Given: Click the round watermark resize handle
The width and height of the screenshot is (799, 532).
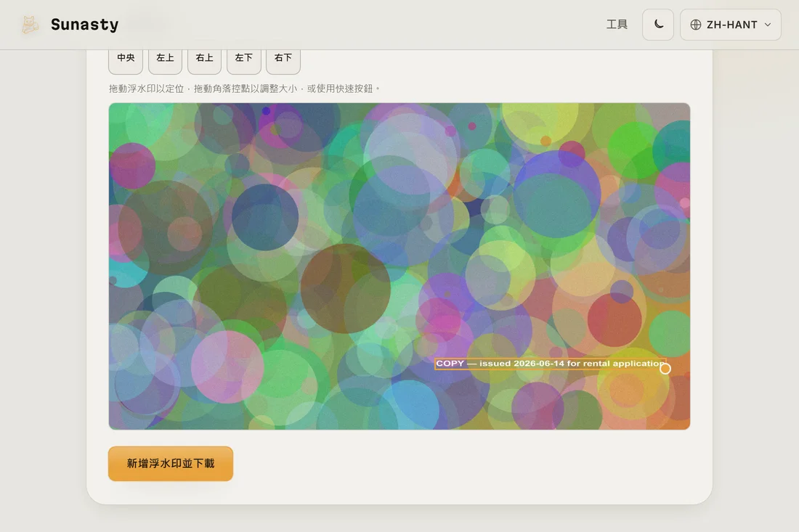Looking at the screenshot, I should coord(665,369).
